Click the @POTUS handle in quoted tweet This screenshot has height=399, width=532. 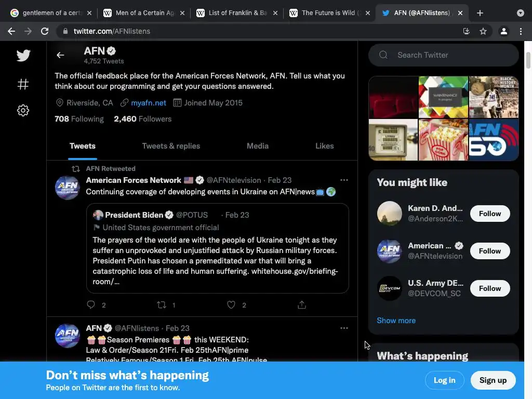[192, 215]
